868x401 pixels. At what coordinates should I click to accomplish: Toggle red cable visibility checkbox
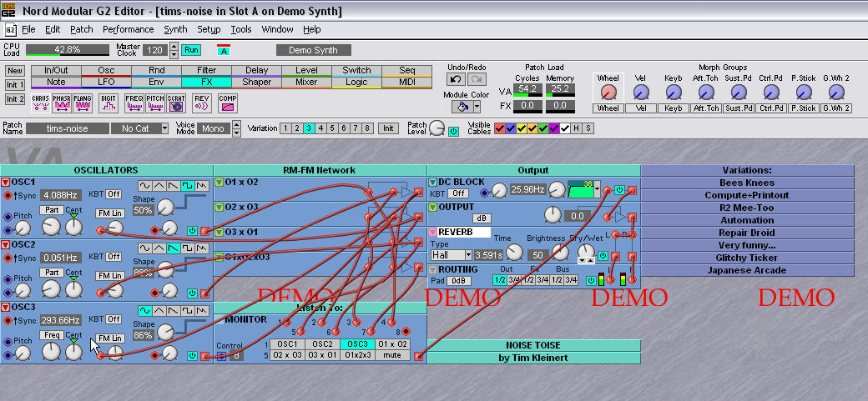click(x=500, y=128)
